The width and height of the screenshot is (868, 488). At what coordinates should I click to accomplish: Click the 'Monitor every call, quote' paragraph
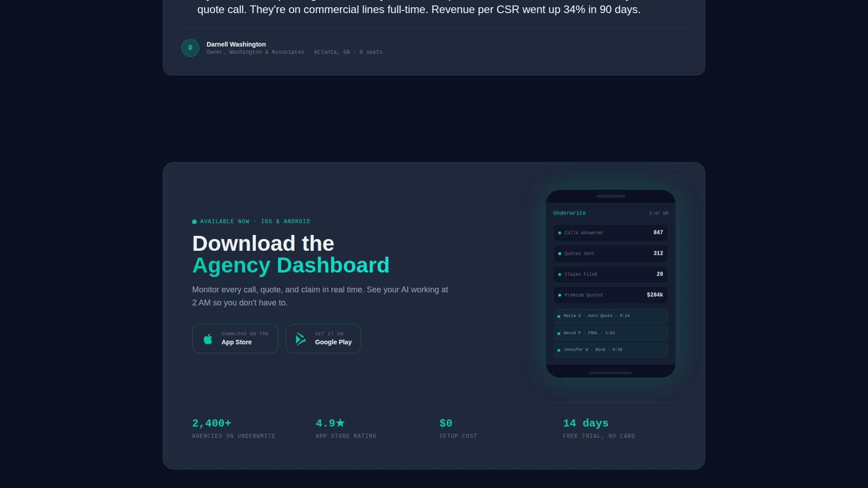pos(320,296)
